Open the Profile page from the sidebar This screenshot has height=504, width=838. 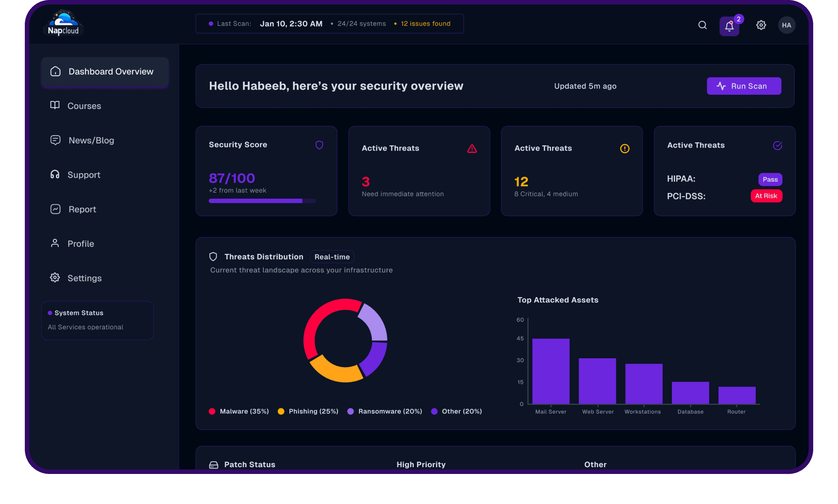(81, 243)
